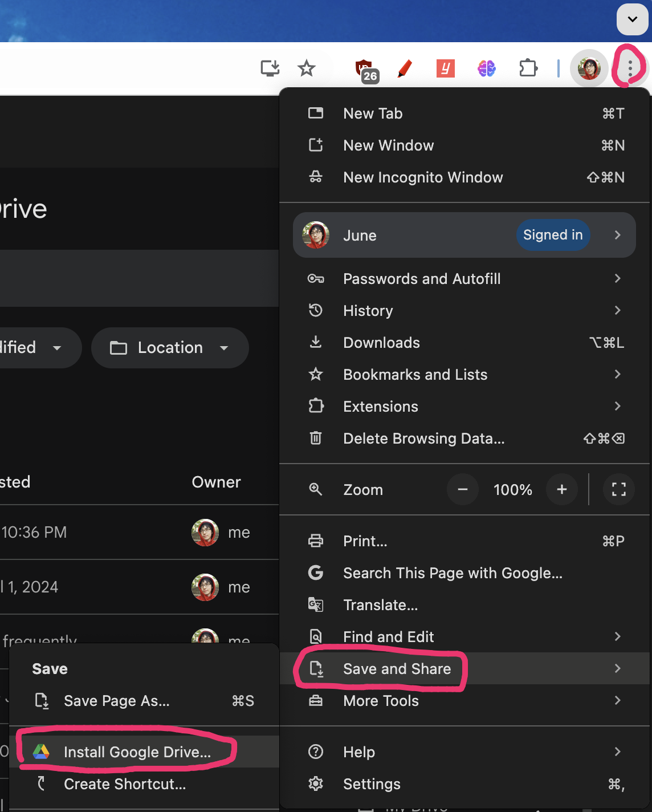The height and width of the screenshot is (812, 652).
Task: Click the Owner column header in Drive
Action: coord(216,482)
